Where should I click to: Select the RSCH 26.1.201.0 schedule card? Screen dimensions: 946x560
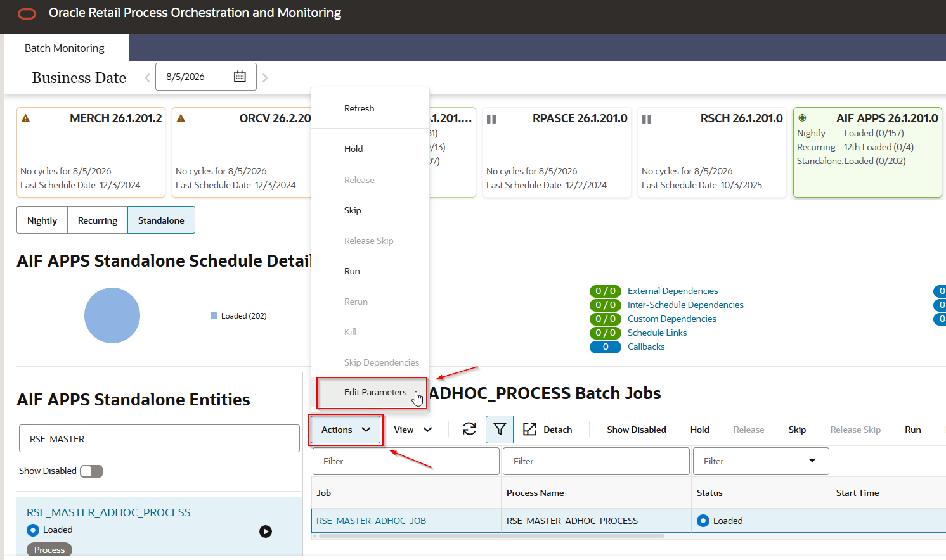(x=712, y=152)
